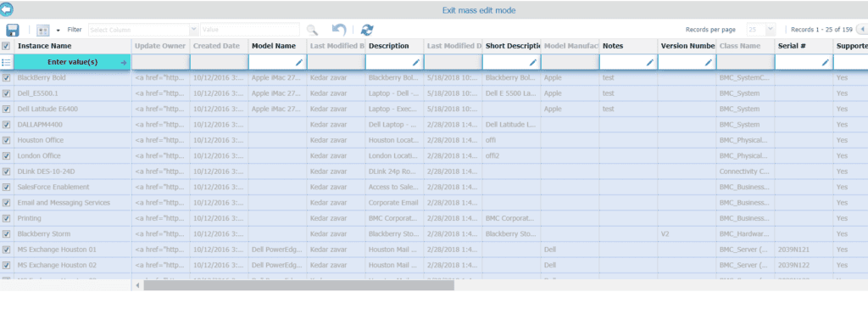Uncheck the Dell Latitude E6400 row checkbox
The height and width of the screenshot is (309, 868).
click(6, 110)
